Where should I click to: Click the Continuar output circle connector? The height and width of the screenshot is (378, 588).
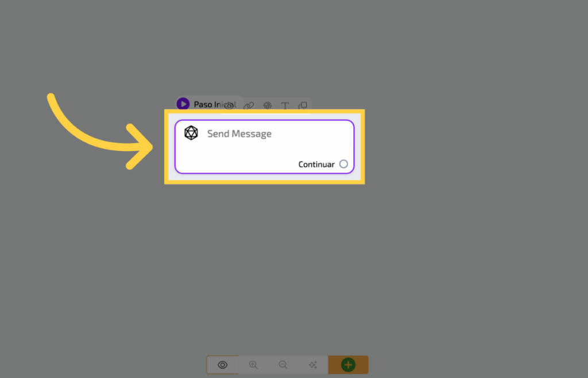pos(343,164)
